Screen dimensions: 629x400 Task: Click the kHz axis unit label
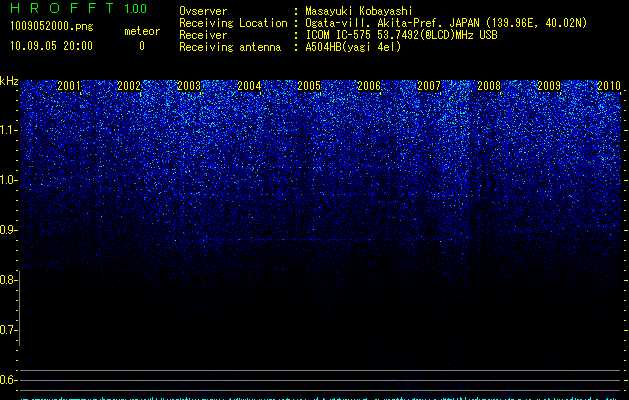point(9,81)
